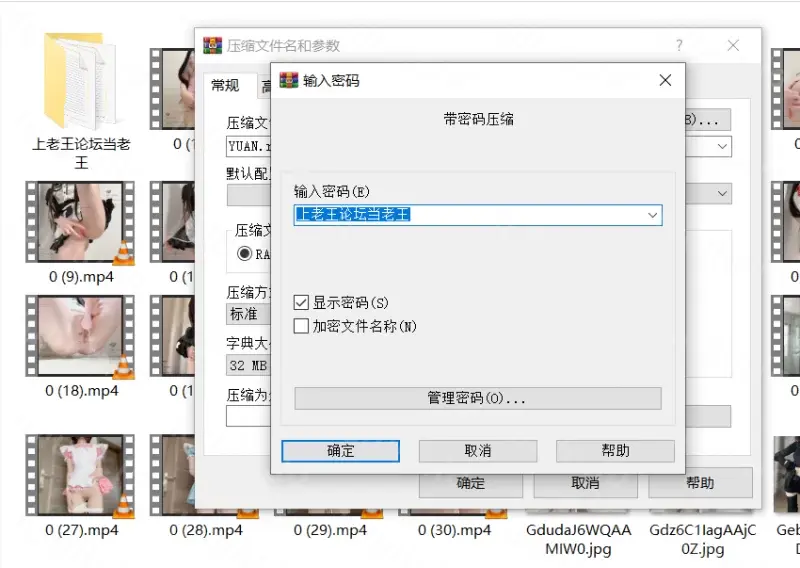Click the YUAN archive name field
800x568 pixels.
pyautogui.click(x=248, y=146)
